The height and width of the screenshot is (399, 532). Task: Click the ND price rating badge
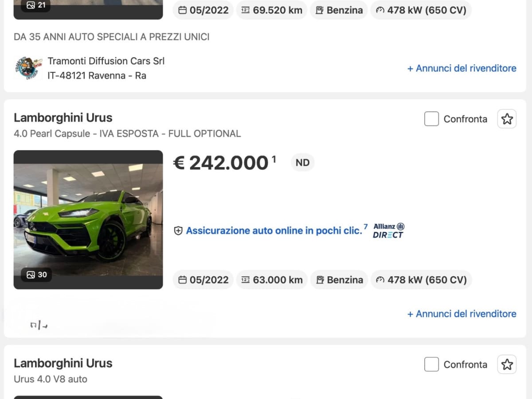302,163
